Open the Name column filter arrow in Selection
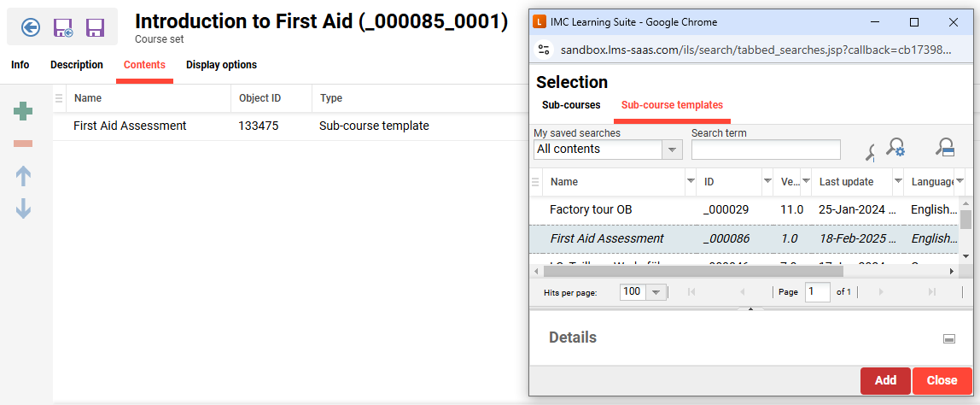The image size is (980, 405). (x=690, y=182)
